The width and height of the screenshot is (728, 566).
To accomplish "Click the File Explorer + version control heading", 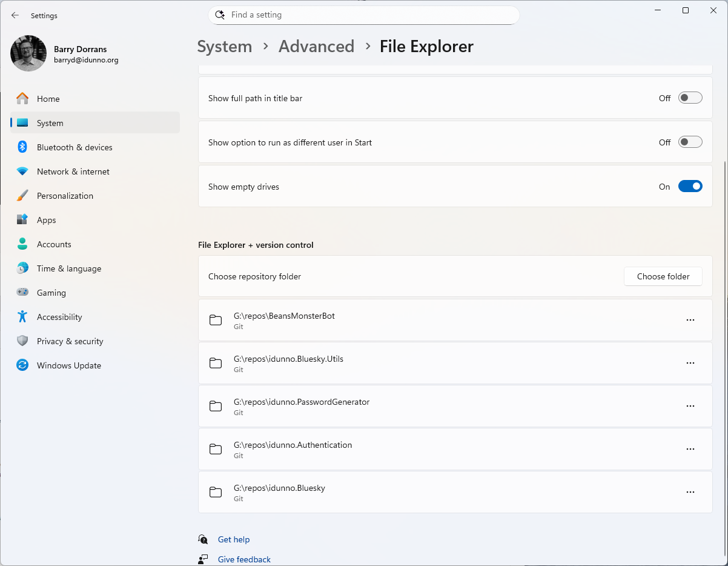I will tap(256, 245).
